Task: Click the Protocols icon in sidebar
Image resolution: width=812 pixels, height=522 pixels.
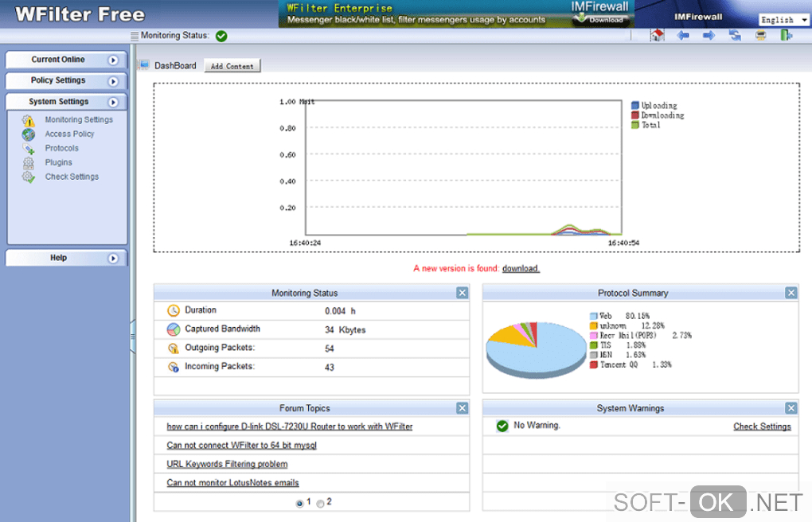Action: click(29, 149)
